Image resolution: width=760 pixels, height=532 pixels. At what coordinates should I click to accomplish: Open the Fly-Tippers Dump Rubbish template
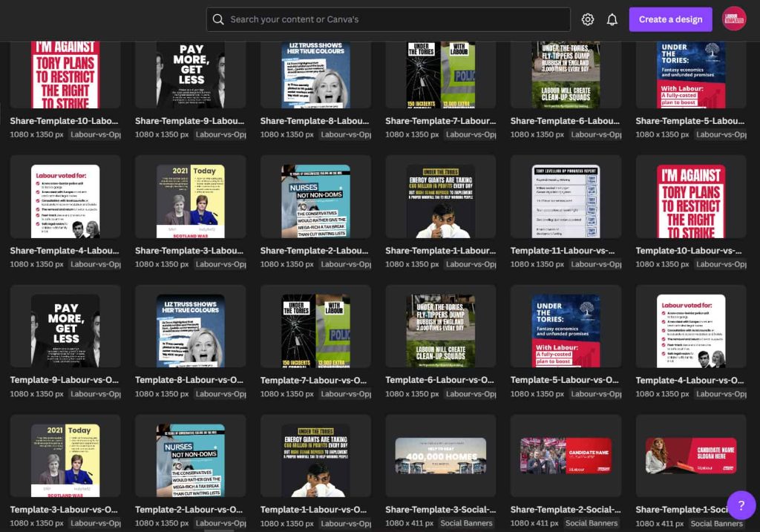click(x=566, y=74)
